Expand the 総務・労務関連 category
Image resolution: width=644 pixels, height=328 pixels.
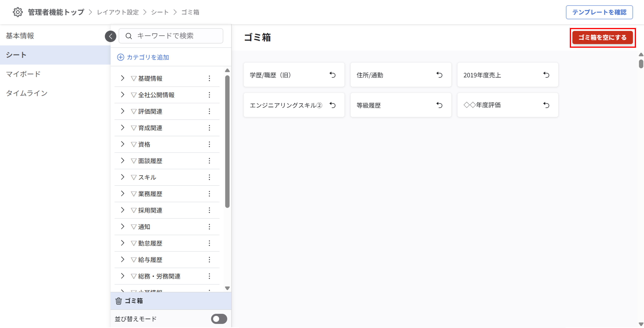123,276
